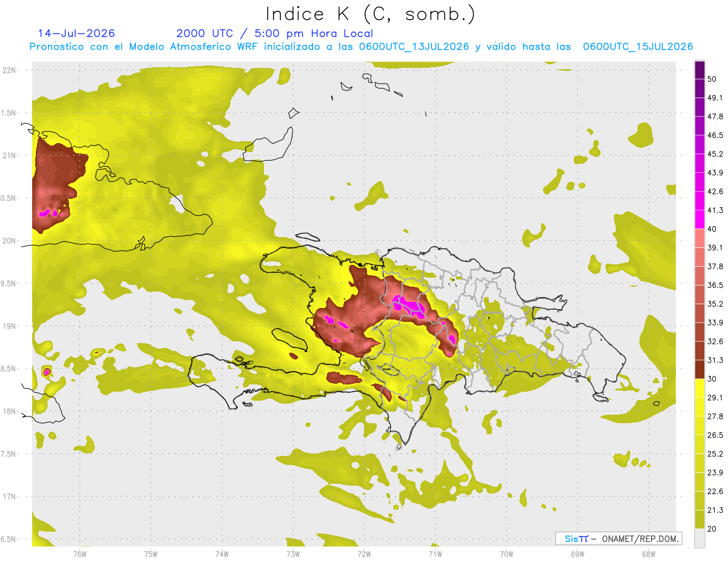Click the '8.5N' latitude label
Screen dimensions: 728x562
[9, 369]
